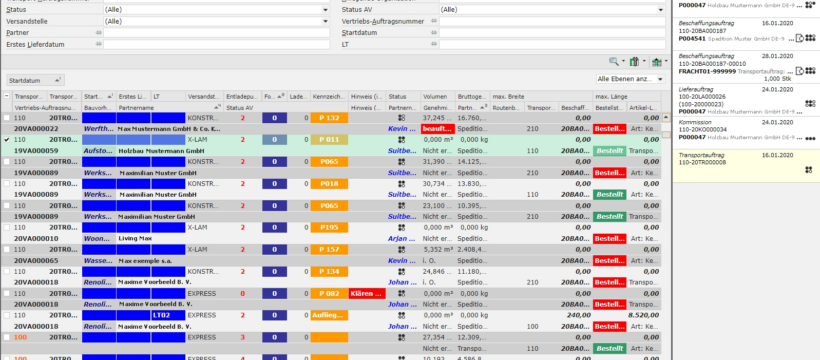The image size is (820, 360).
Task: Open the Status AV dropdown
Action: 660,10
